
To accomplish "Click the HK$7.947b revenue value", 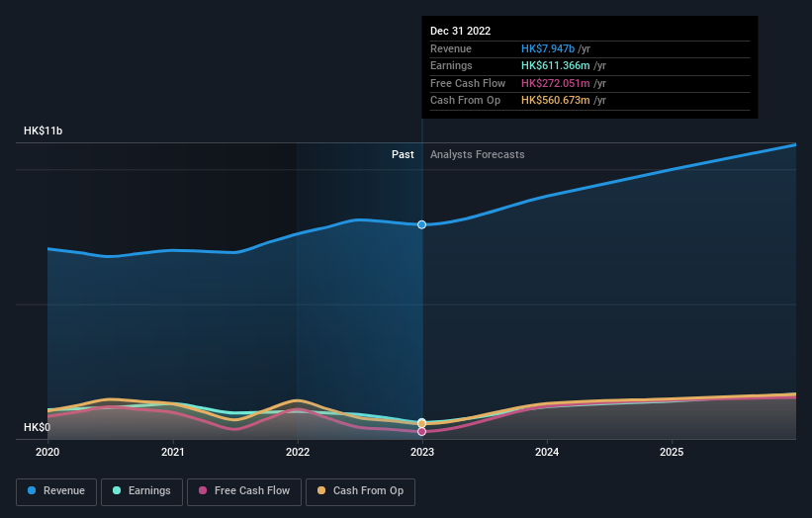I will click(548, 48).
